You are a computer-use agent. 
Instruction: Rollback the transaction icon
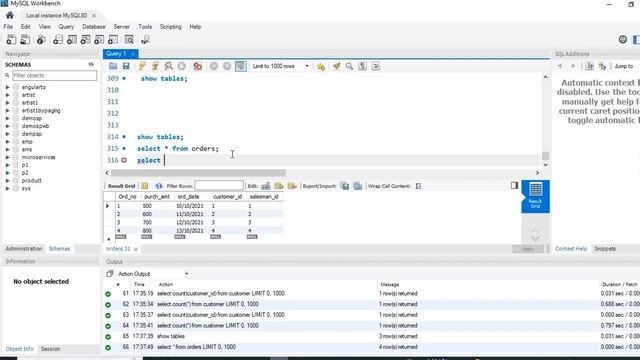(227, 66)
